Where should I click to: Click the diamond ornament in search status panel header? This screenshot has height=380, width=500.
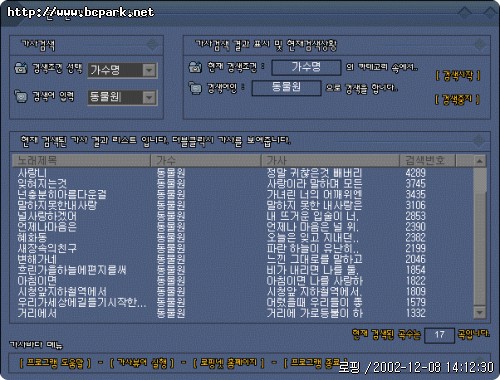click(480, 44)
